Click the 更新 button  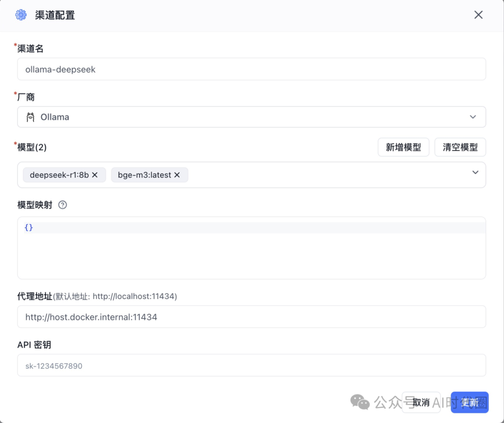coord(469,402)
